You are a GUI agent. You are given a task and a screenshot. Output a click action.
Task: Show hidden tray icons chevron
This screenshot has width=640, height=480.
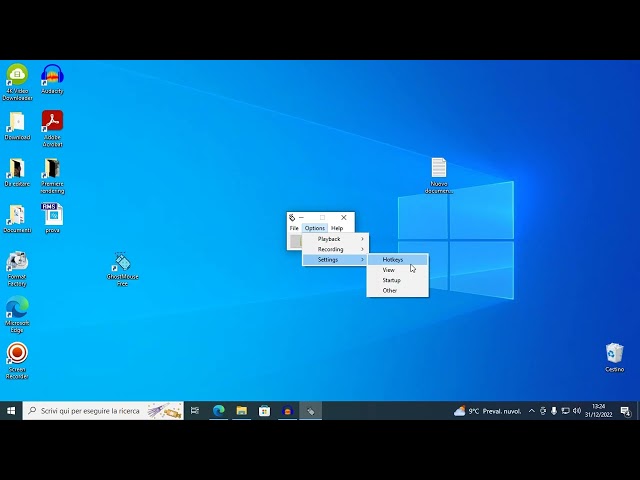tap(531, 411)
